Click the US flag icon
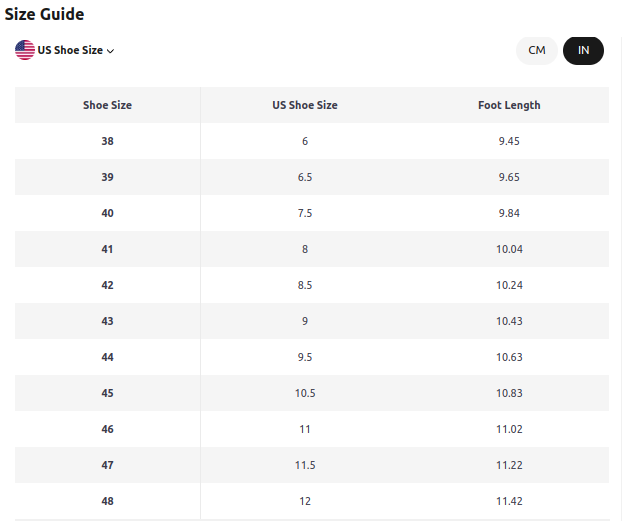The image size is (622, 521). 25,50
